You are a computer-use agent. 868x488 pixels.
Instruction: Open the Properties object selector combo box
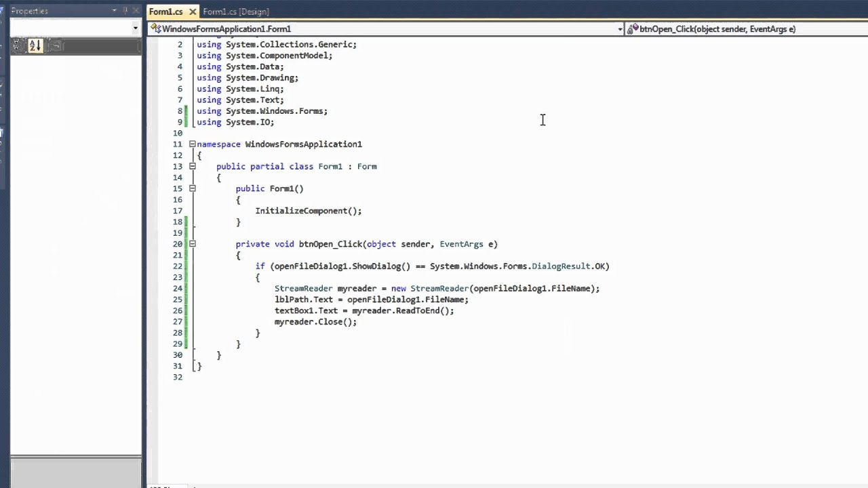(75, 28)
